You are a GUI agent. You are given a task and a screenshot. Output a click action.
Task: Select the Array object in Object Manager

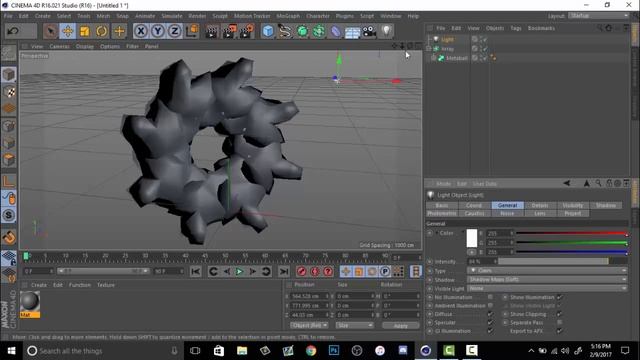(447, 49)
